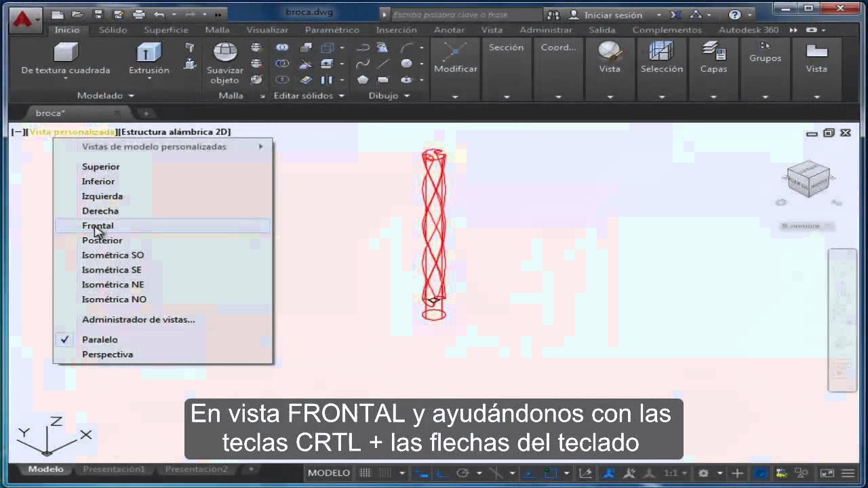The width and height of the screenshot is (868, 488).
Task: Click the Open file quick-access icon
Action: click(77, 14)
